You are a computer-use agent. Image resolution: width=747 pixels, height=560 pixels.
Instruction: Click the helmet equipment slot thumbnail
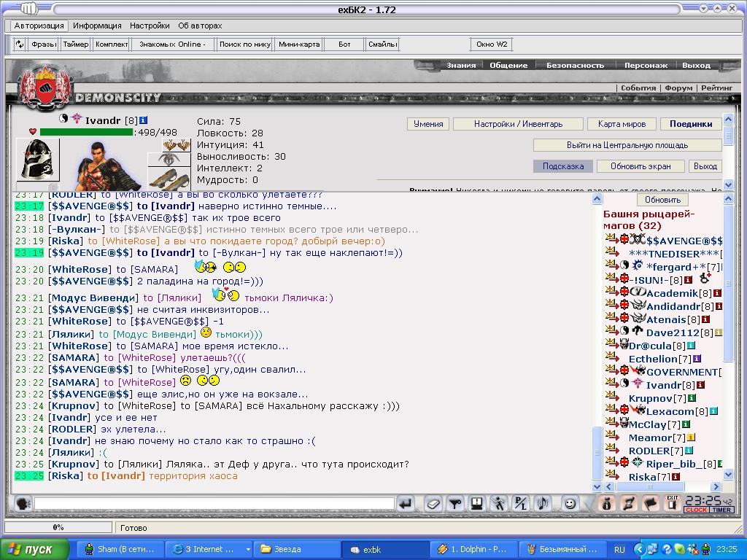click(38, 160)
